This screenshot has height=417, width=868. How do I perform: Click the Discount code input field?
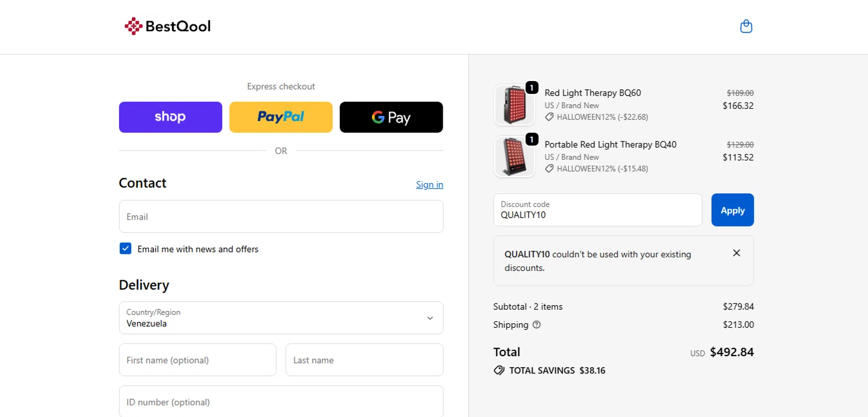click(x=598, y=210)
